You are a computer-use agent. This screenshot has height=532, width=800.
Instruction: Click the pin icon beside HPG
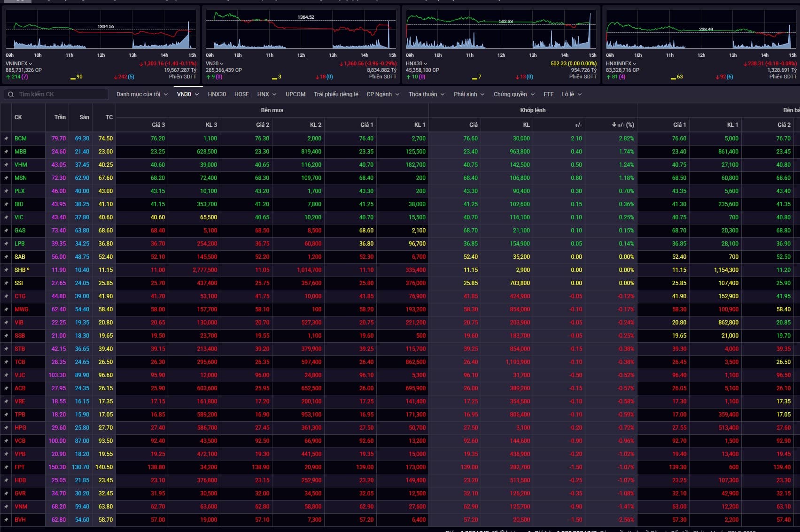tap(6, 428)
